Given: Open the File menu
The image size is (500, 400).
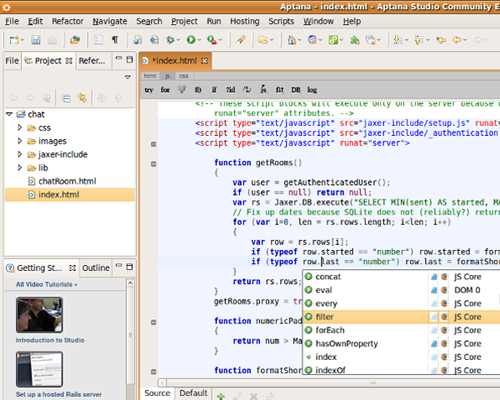Looking at the screenshot, I should 12,21.
